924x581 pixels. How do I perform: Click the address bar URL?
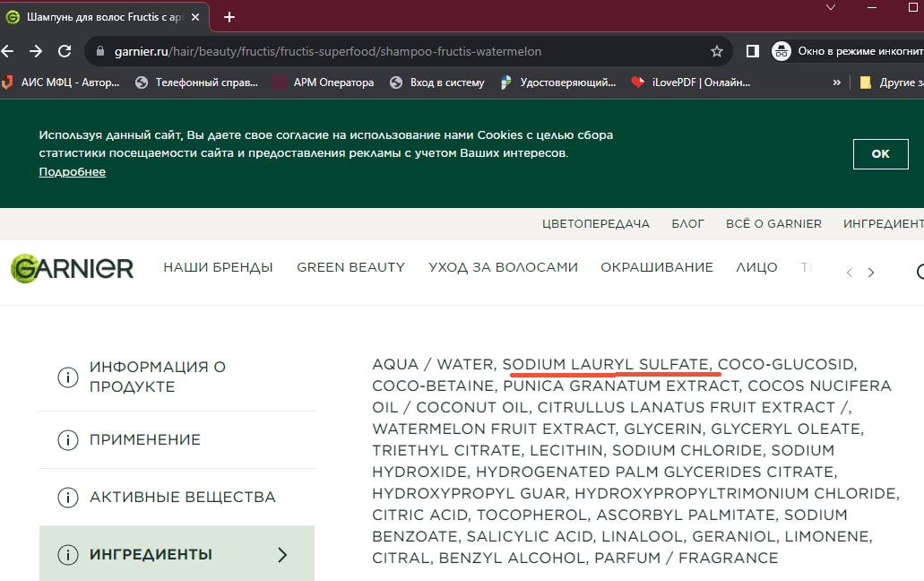pos(328,51)
